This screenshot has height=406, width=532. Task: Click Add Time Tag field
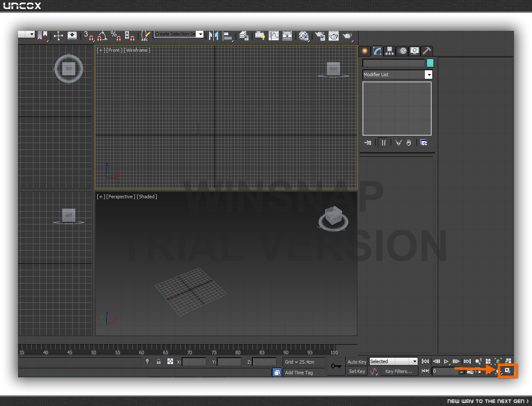[304, 373]
